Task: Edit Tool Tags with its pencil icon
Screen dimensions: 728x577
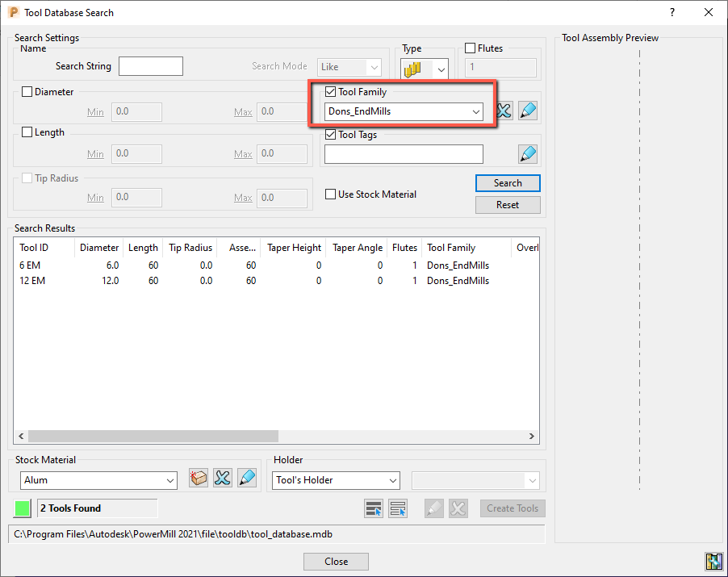Action: click(x=527, y=153)
